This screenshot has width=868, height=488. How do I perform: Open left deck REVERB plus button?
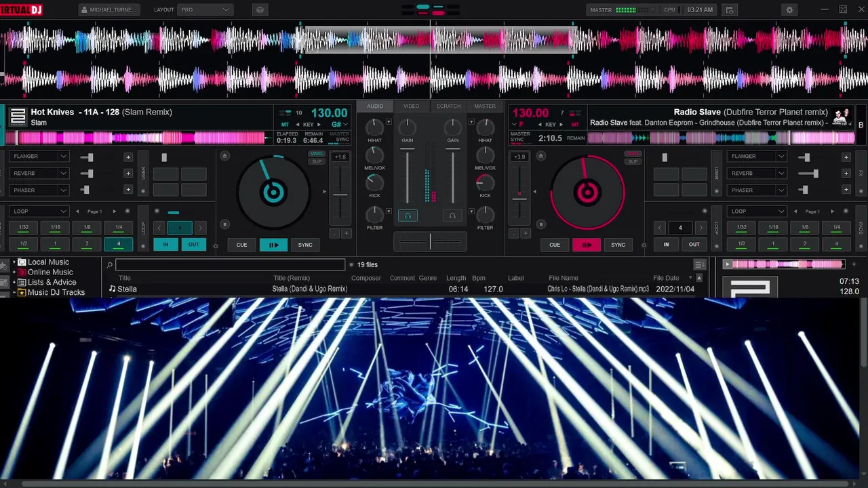(x=127, y=173)
